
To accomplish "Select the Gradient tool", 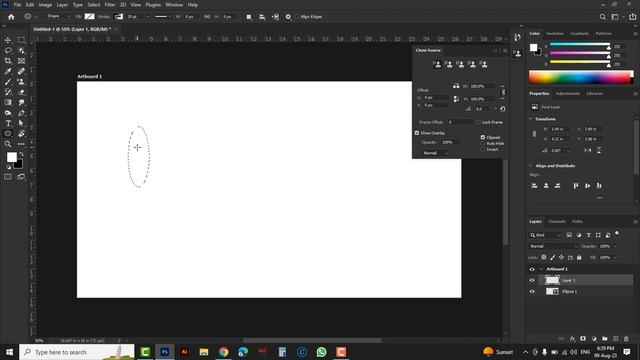I will coord(8,102).
